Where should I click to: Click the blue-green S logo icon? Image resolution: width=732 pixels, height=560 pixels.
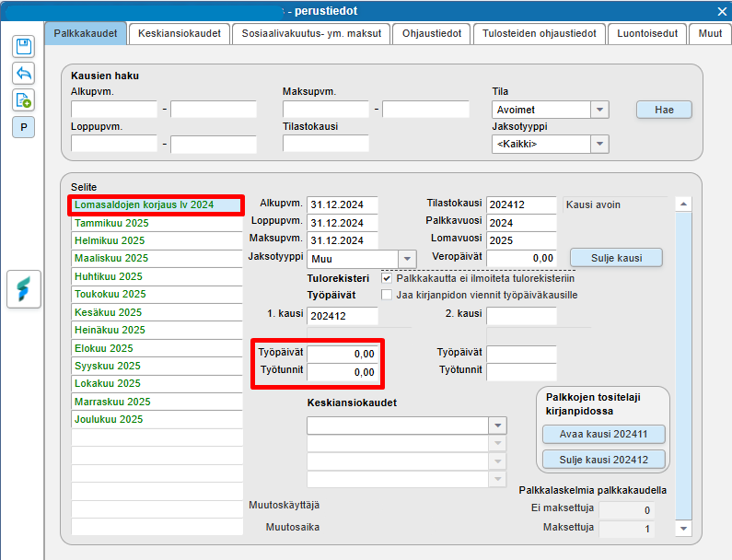click(x=24, y=289)
